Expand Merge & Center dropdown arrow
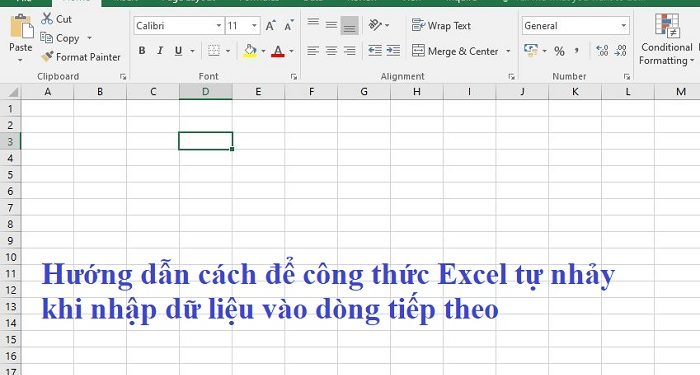Image resolution: width=700 pixels, height=375 pixels. 508,51
